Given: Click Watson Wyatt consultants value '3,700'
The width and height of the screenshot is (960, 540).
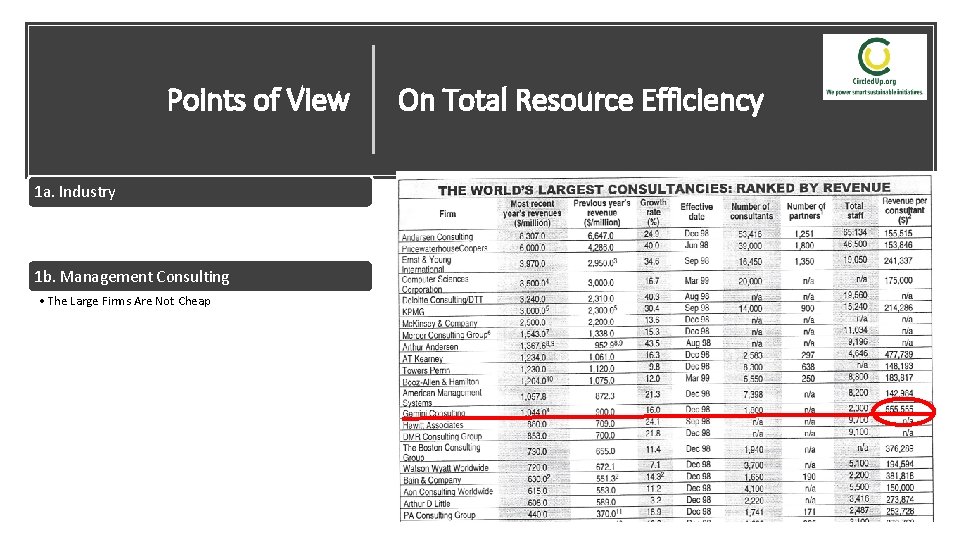Looking at the screenshot, I should point(753,465).
